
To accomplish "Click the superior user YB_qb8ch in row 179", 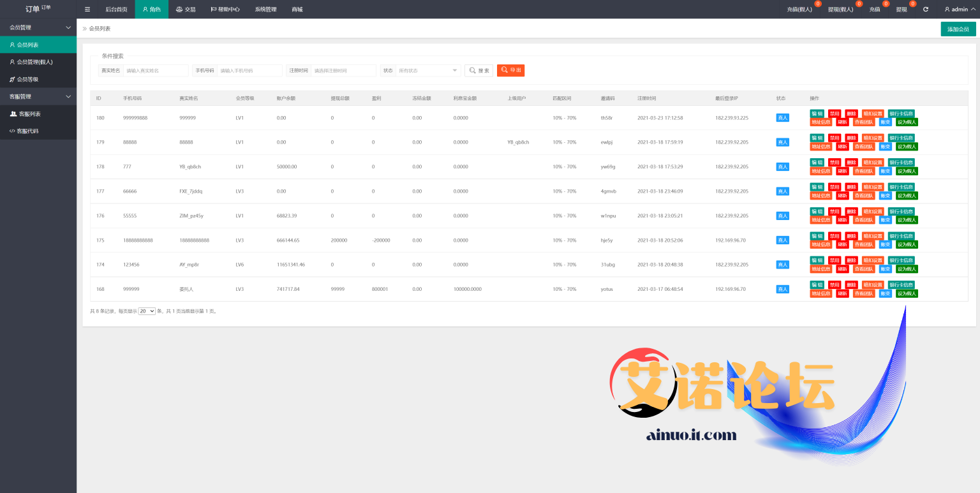I will click(518, 142).
